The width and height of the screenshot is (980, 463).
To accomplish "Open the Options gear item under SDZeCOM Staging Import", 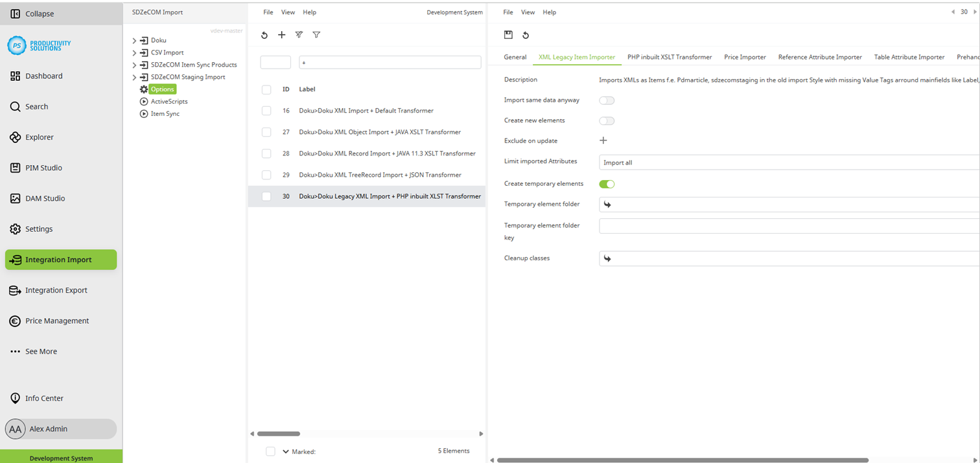I will 163,89.
